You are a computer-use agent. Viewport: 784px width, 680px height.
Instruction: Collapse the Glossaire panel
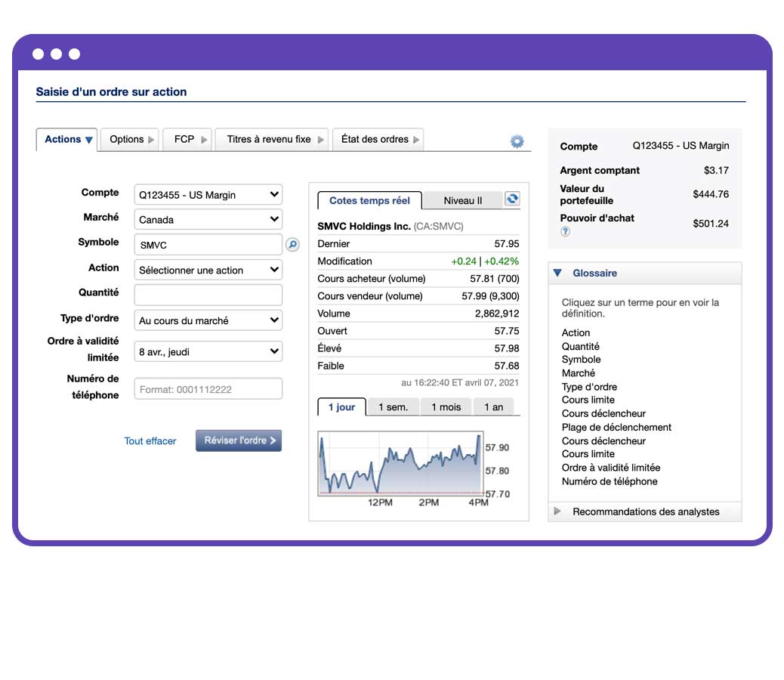559,273
